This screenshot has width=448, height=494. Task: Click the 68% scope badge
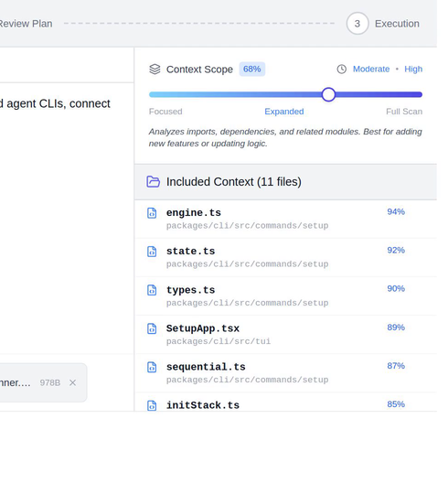(251, 69)
